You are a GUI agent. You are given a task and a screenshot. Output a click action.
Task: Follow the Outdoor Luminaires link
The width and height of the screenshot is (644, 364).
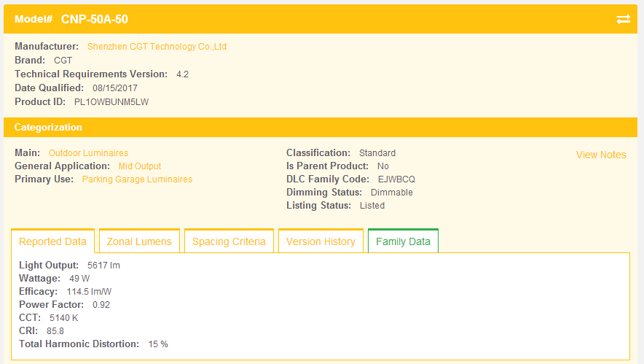pyautogui.click(x=88, y=153)
